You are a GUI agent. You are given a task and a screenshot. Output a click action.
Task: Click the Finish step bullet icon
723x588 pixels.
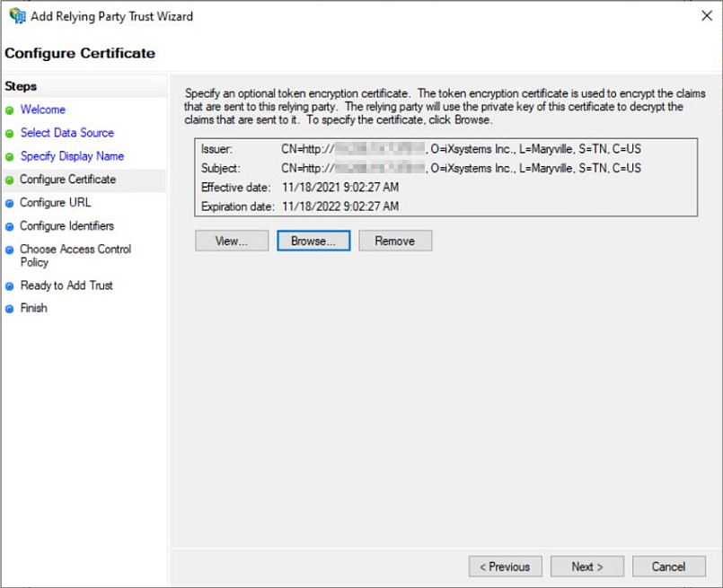coord(12,308)
